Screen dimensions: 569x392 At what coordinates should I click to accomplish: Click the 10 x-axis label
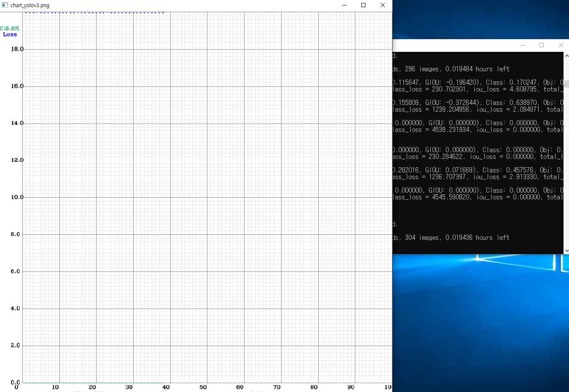(55, 387)
